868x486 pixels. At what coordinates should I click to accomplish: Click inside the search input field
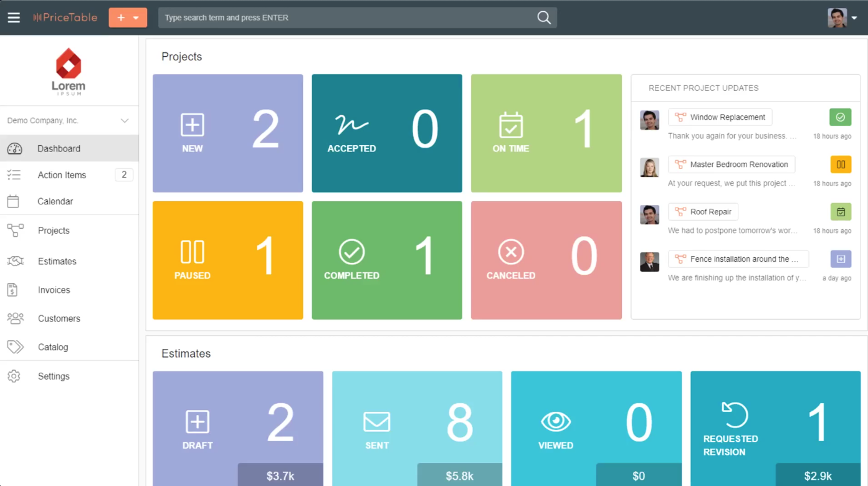[x=343, y=17]
